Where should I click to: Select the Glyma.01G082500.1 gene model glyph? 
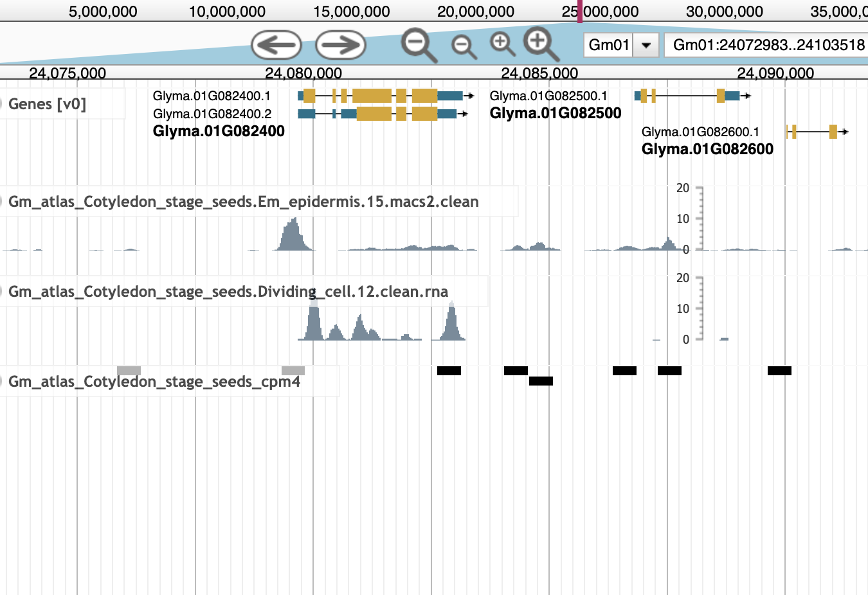click(x=692, y=96)
